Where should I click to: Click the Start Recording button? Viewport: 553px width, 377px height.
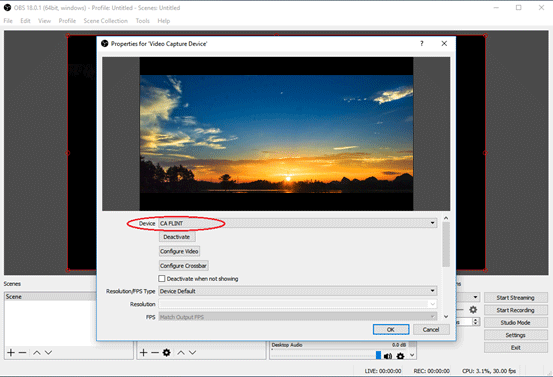pos(515,310)
